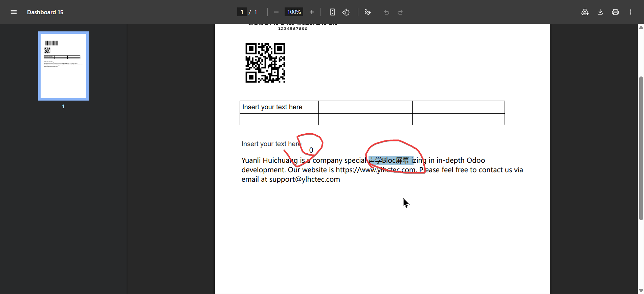Save the PDF to Google Drive
Viewport: 644px width, 294px height.
[x=585, y=12]
